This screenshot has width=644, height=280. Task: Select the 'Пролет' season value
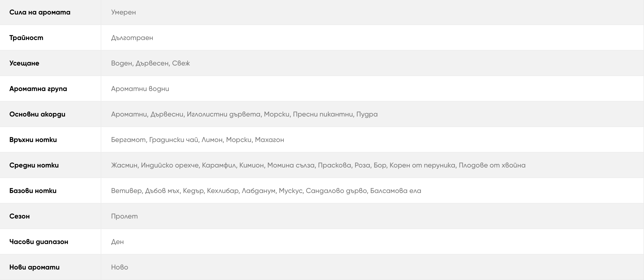(x=124, y=216)
